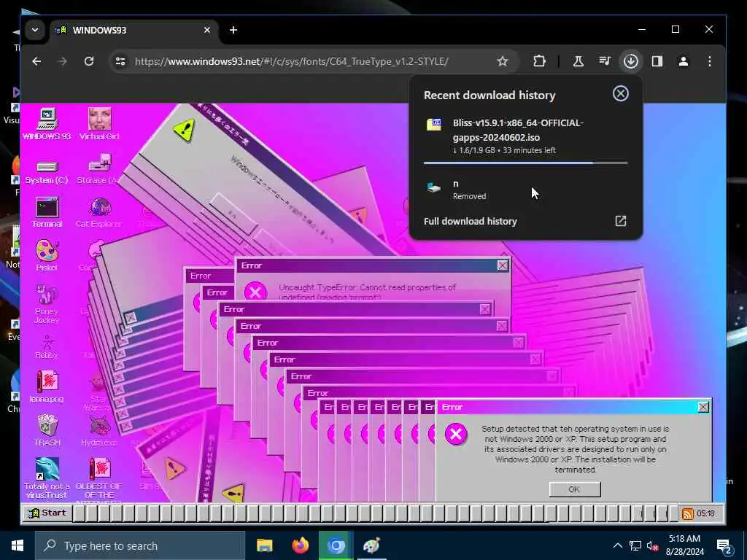Image resolution: width=747 pixels, height=560 pixels.
Task: Launch the Terminal desktop icon
Action: (x=47, y=212)
